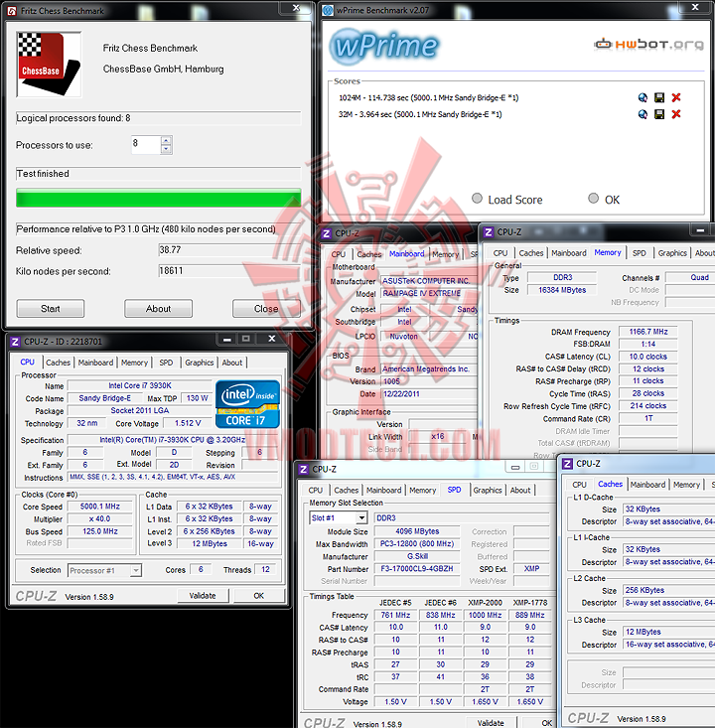715x728 pixels.
Task: Select the Load Score radio button
Action: pyautogui.click(x=477, y=199)
